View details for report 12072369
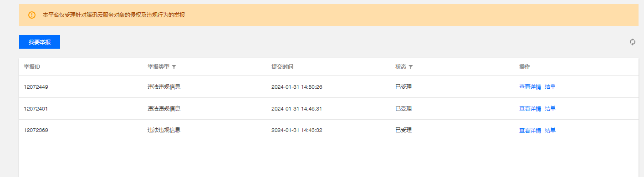 (x=530, y=131)
